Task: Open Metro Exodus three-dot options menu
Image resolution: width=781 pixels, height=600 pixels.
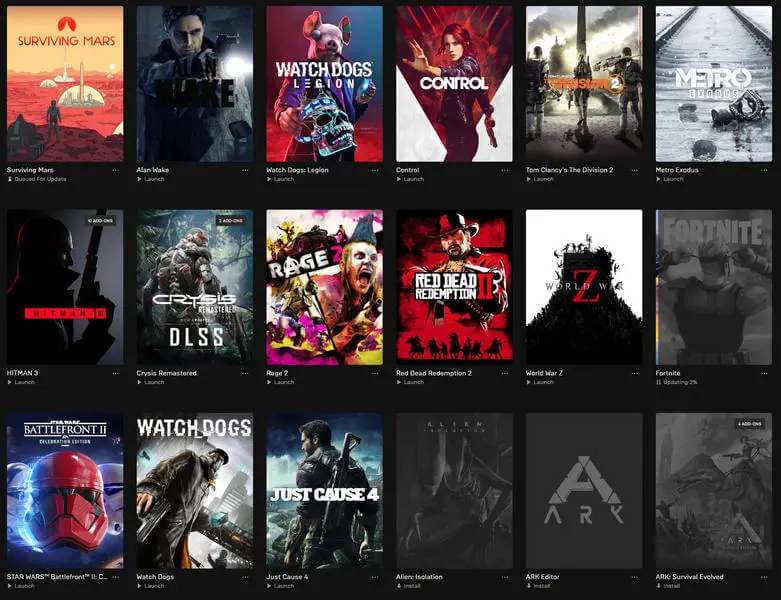Action: pyautogui.click(x=764, y=170)
